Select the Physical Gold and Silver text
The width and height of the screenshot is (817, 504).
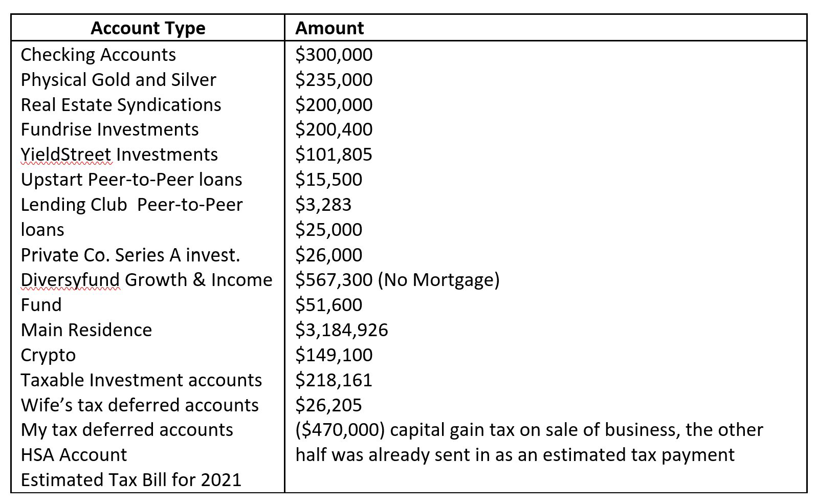[x=118, y=80]
